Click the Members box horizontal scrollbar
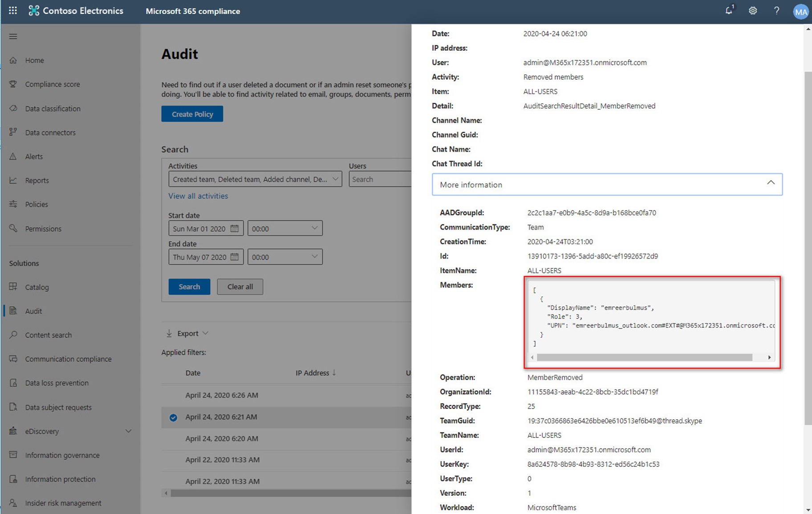The image size is (812, 514). coord(644,357)
